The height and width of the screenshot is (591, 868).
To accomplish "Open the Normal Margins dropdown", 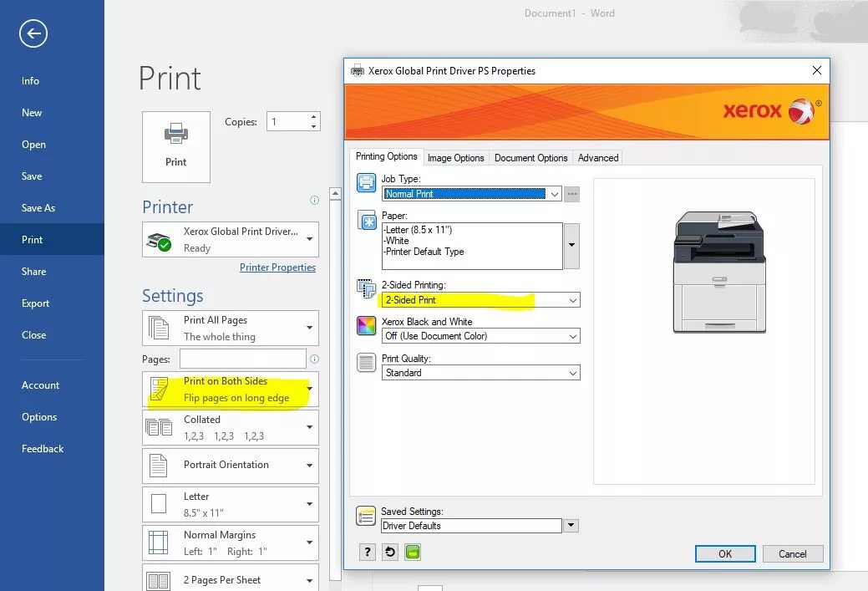I will pyautogui.click(x=231, y=543).
